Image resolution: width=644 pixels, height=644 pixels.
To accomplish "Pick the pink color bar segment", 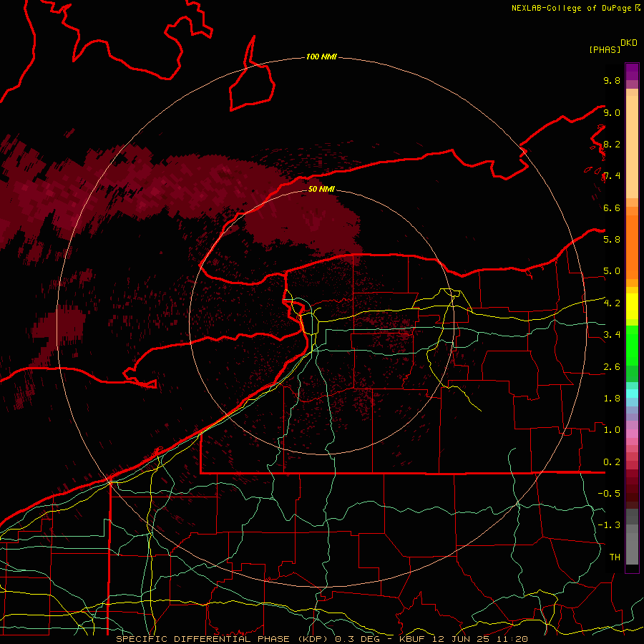I will (632, 434).
